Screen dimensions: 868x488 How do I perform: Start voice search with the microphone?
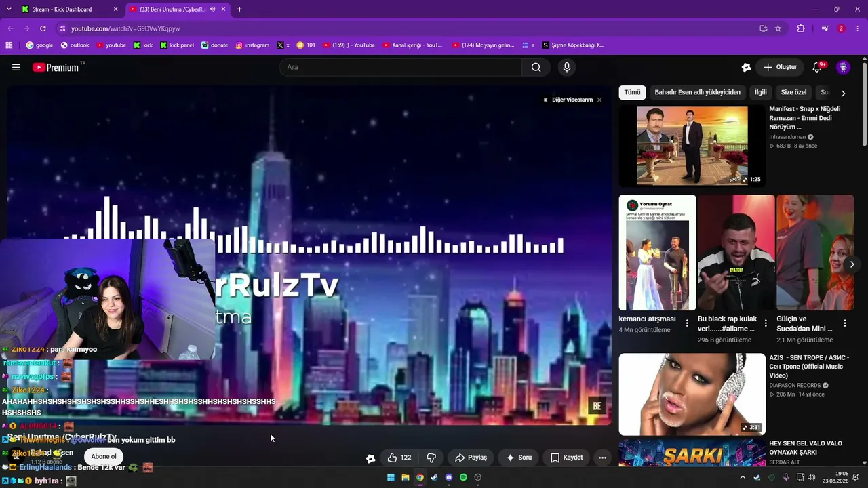(567, 67)
